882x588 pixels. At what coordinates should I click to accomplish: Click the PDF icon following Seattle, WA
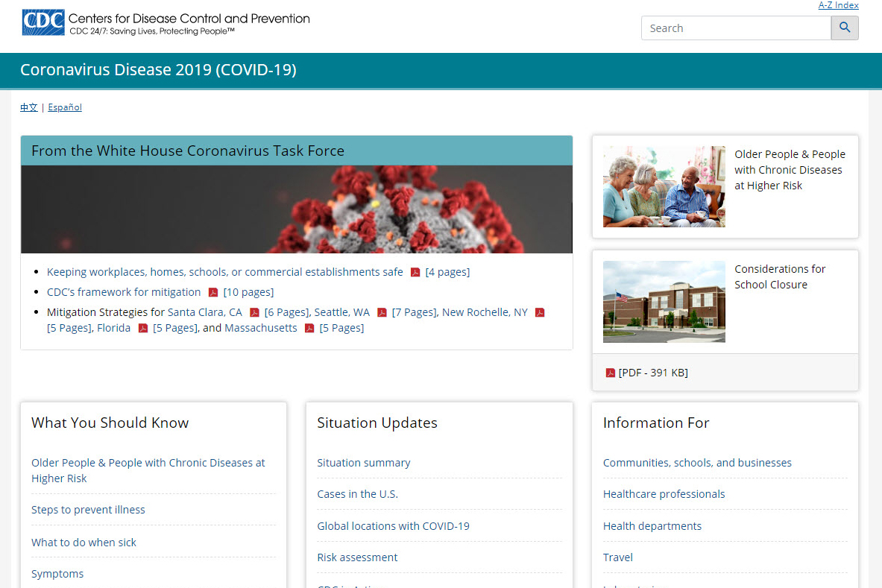click(381, 312)
